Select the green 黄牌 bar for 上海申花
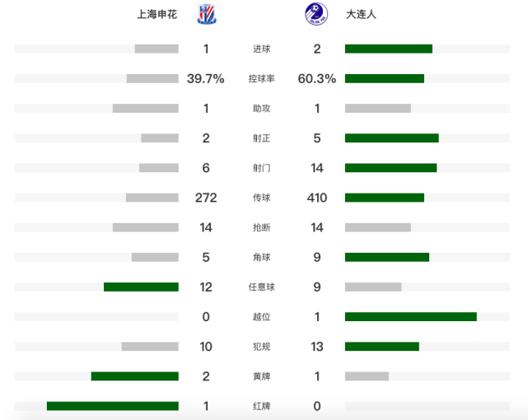This screenshot has width=528, height=420. pos(135,376)
